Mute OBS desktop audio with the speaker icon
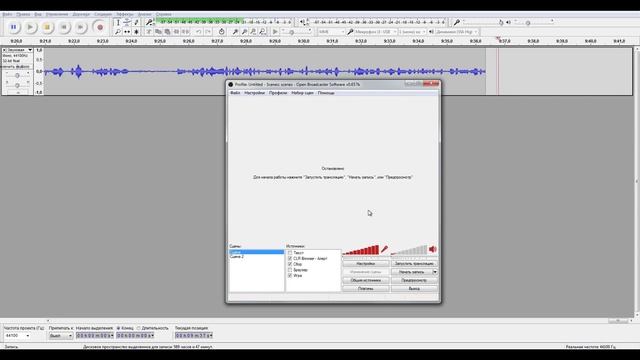The height and width of the screenshot is (360, 640). (x=433, y=249)
